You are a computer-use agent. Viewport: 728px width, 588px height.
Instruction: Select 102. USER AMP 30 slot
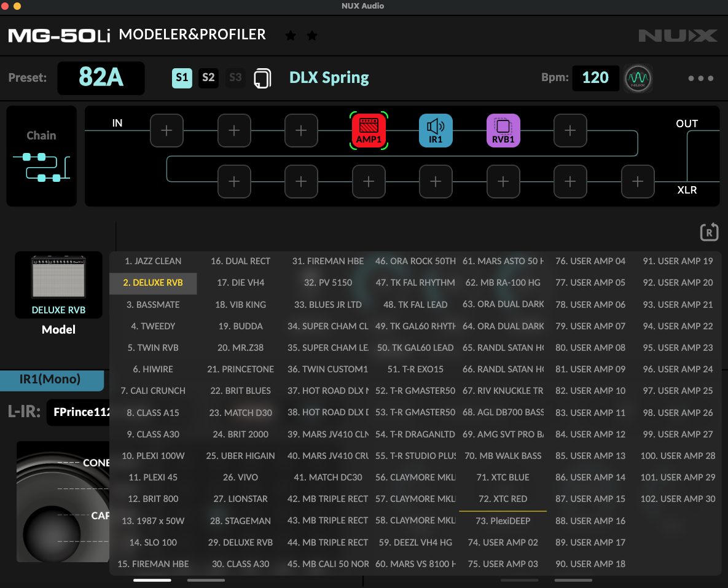coord(678,499)
